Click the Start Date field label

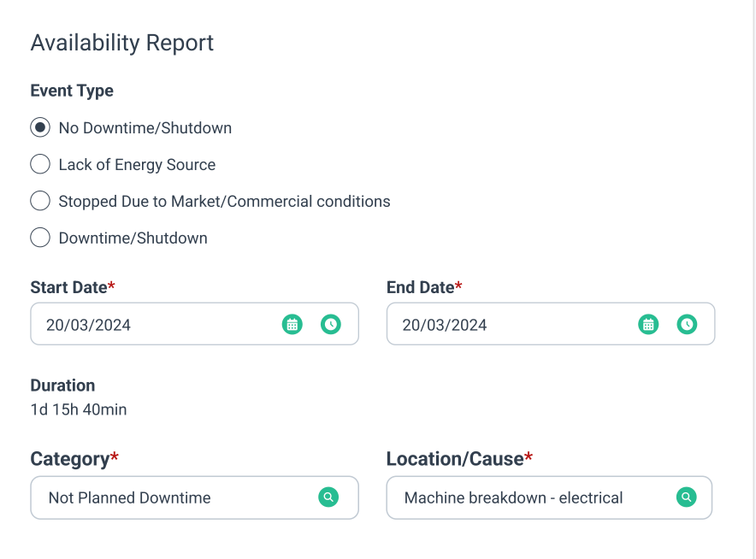coord(67,287)
